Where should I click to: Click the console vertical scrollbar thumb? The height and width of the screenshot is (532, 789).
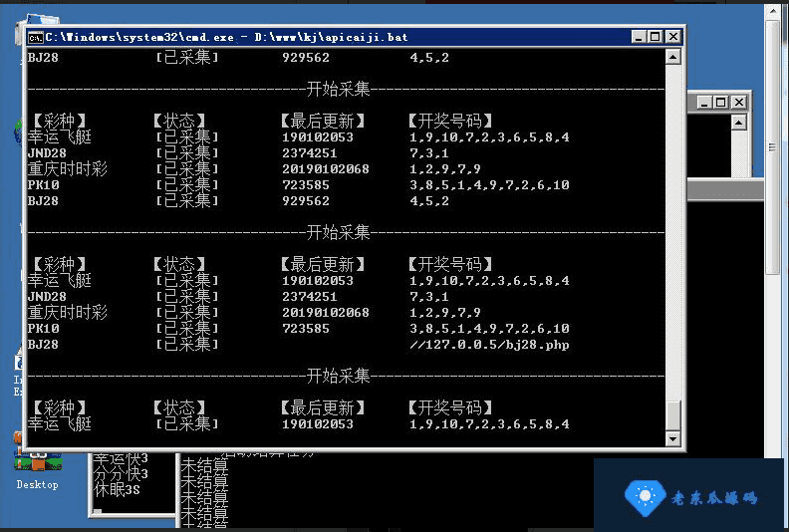point(673,414)
